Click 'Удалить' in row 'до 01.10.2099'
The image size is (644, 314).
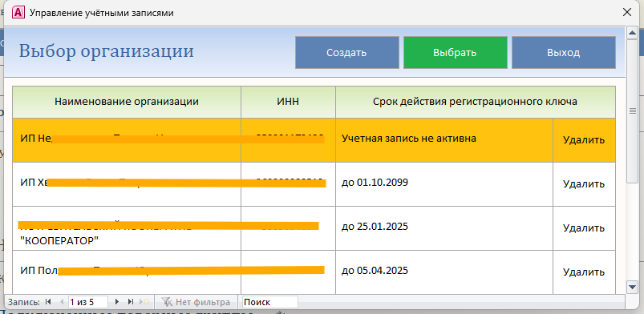(584, 184)
